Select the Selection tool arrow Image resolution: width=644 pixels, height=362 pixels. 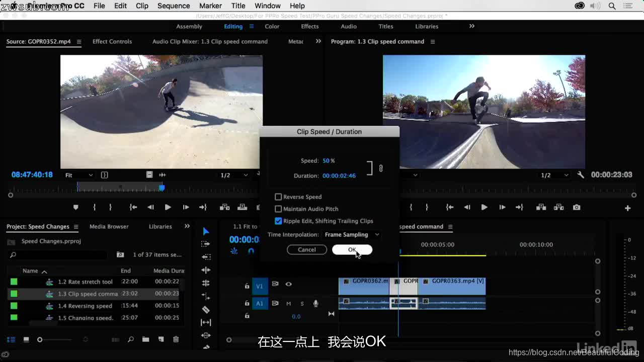pos(206,231)
